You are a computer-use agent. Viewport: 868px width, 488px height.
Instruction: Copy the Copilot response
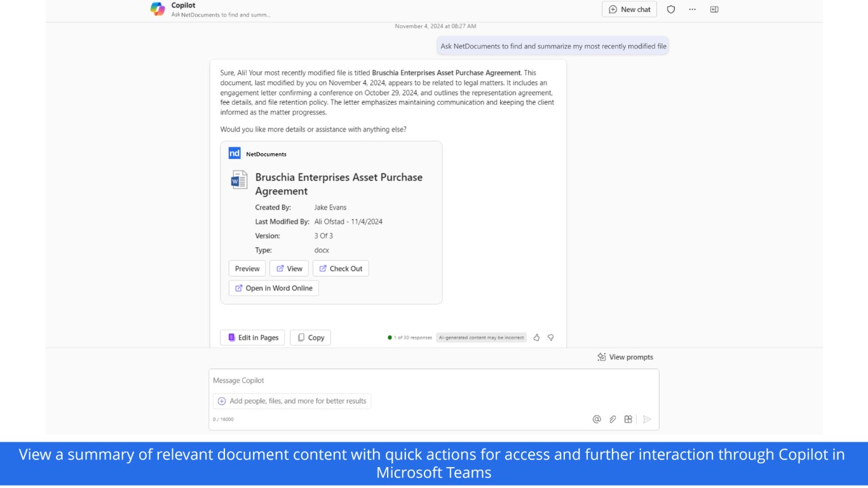pyautogui.click(x=311, y=337)
